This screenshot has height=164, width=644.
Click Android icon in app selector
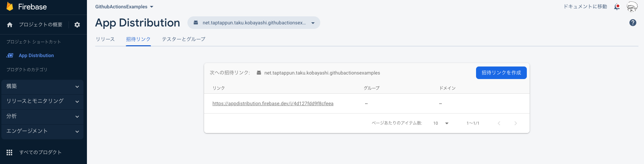[x=196, y=23]
